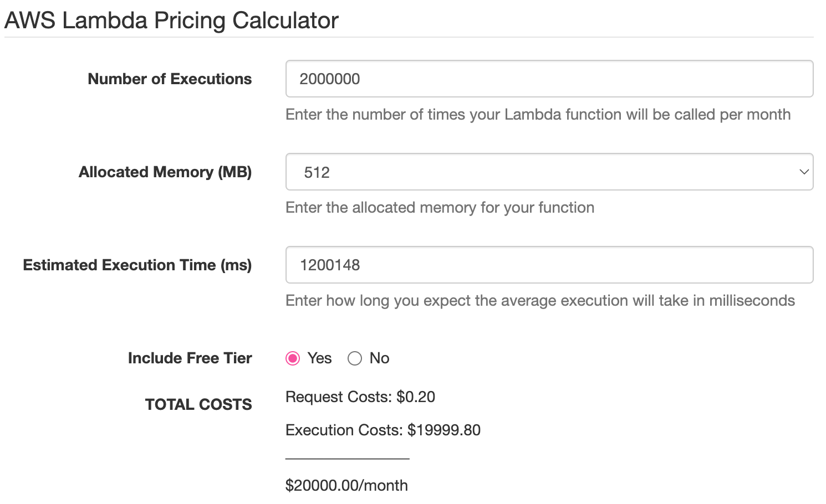Click the Allocated Memory (MB) label

(x=165, y=172)
